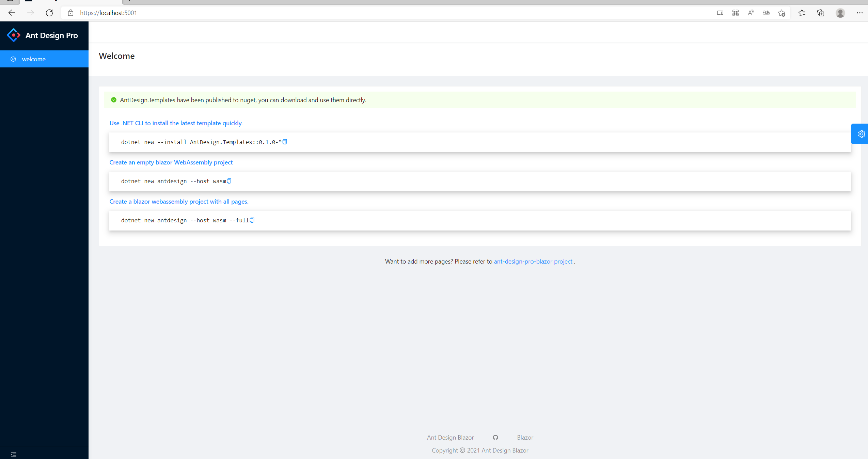
Task: Click the browser forward arrow
Action: 31,13
